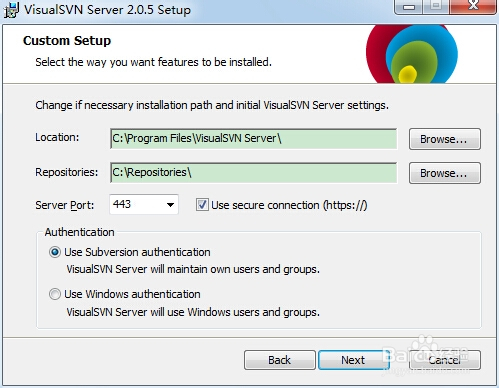Click the 'Authentication' group label
The height and width of the screenshot is (388, 499).
80,232
